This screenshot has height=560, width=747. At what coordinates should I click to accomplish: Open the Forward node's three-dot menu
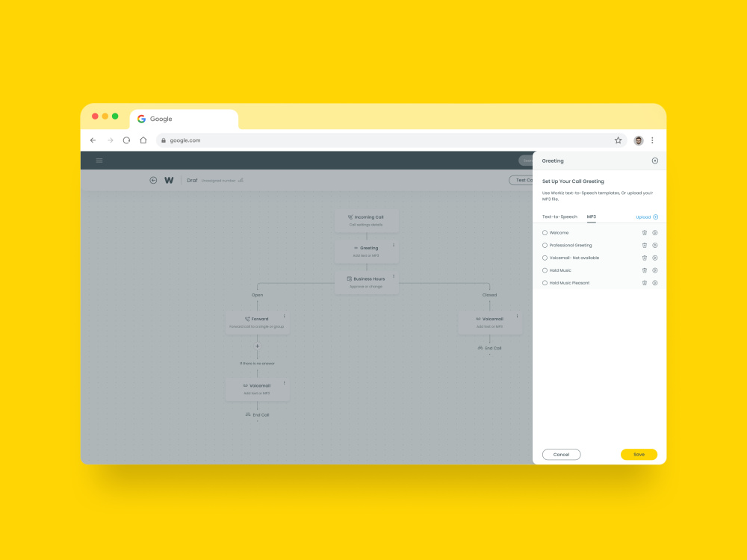coord(285,316)
